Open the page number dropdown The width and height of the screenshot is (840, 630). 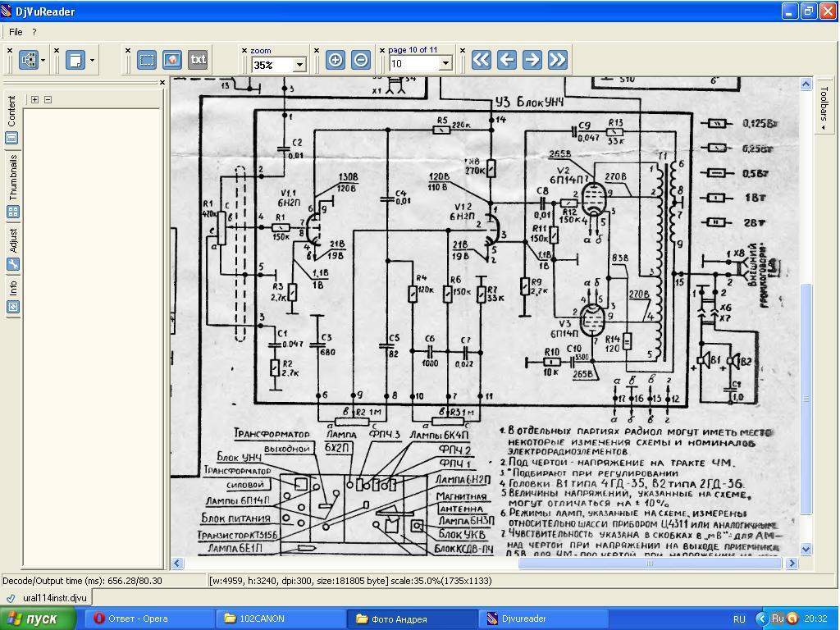pos(445,65)
